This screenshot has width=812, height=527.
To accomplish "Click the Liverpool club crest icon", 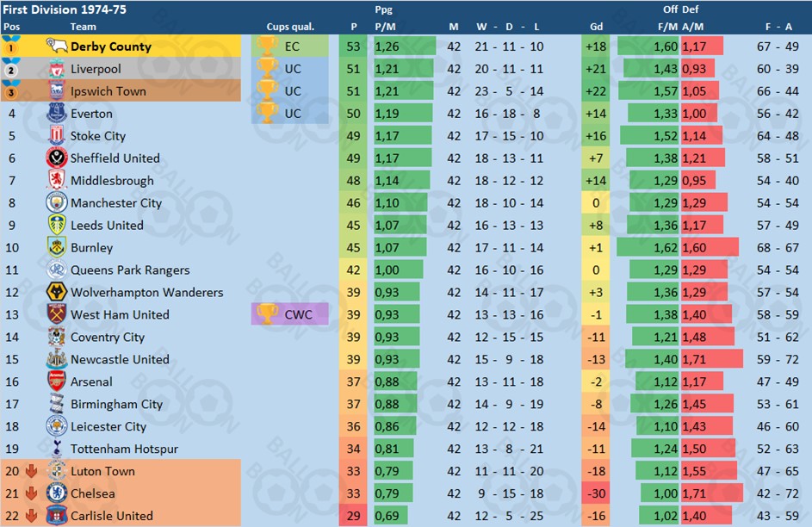I will point(57,69).
